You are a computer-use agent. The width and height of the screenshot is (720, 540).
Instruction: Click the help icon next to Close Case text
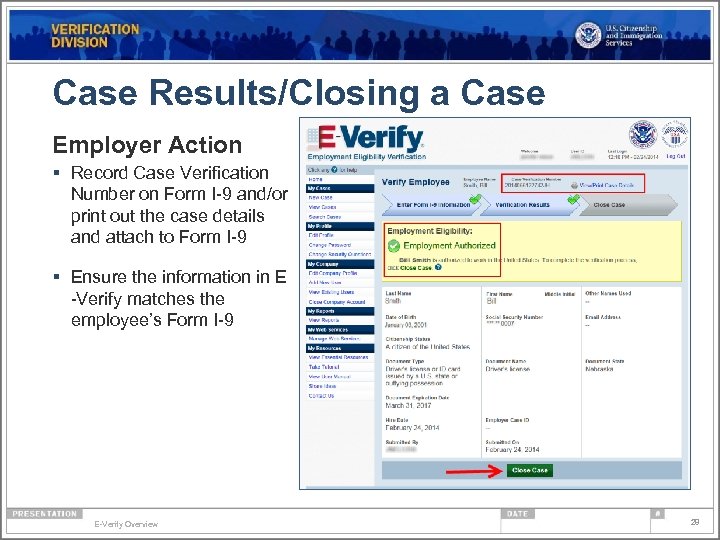coord(438,267)
